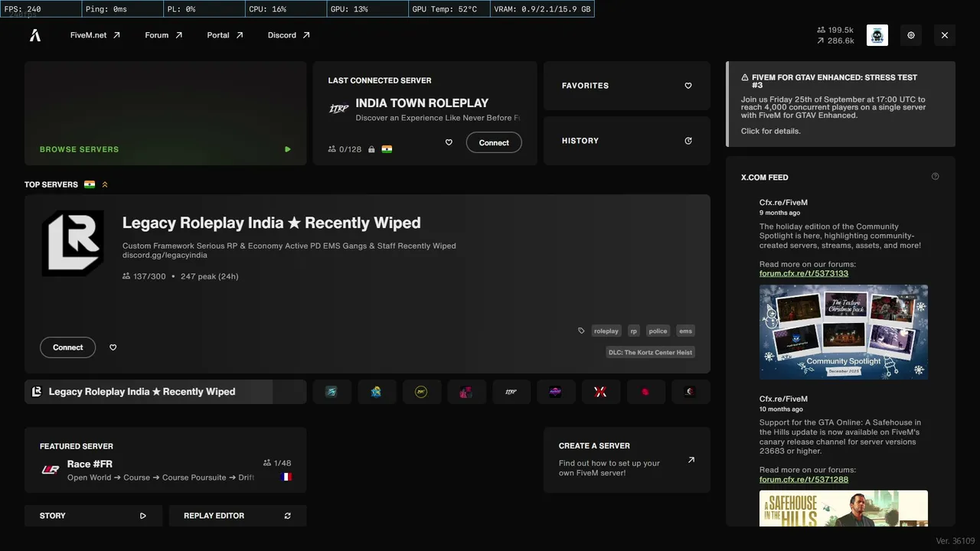Select the last server icon in the carousel
980x551 pixels.
(x=691, y=392)
